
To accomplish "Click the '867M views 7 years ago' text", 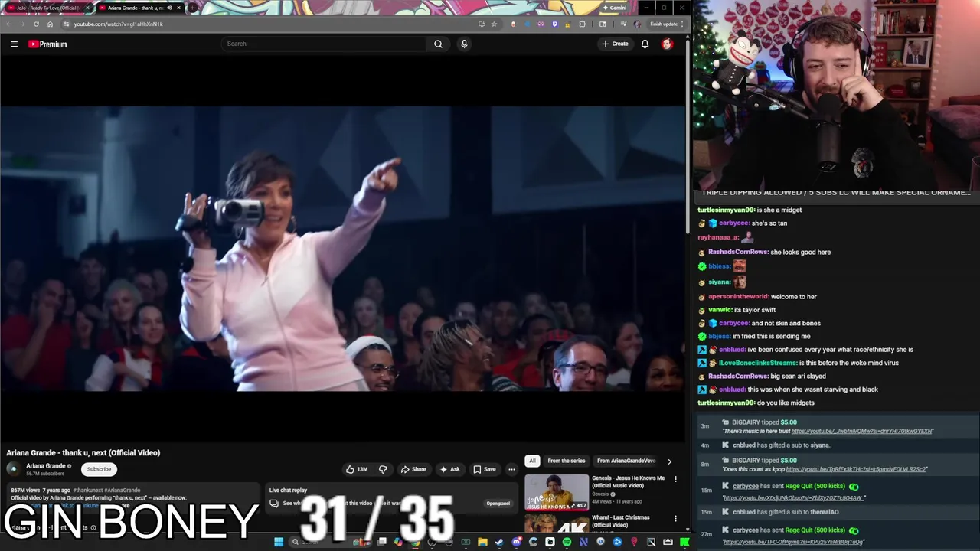I will click(40, 490).
